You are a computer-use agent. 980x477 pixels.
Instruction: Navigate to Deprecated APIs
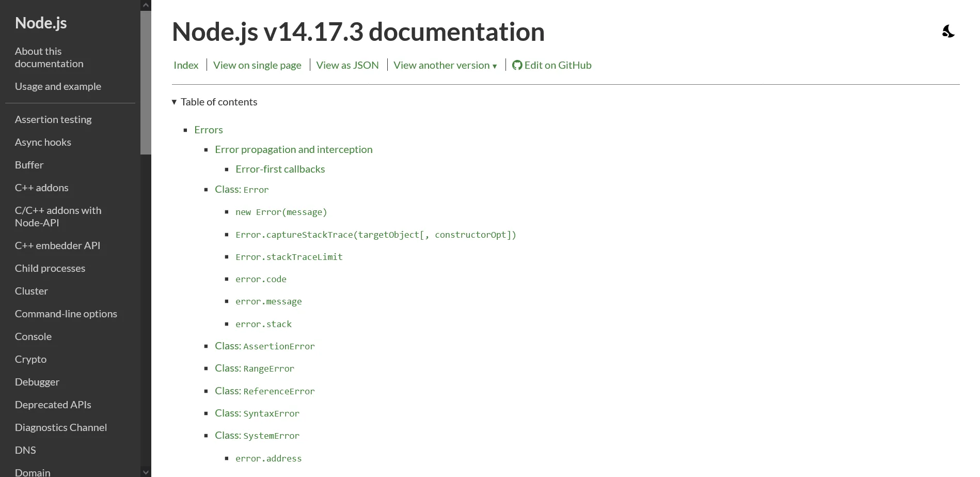coord(53,405)
